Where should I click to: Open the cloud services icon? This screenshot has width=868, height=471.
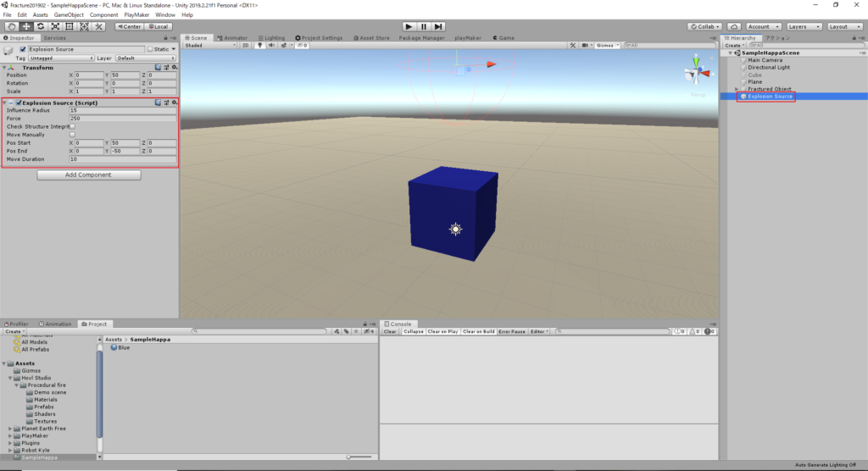734,26
